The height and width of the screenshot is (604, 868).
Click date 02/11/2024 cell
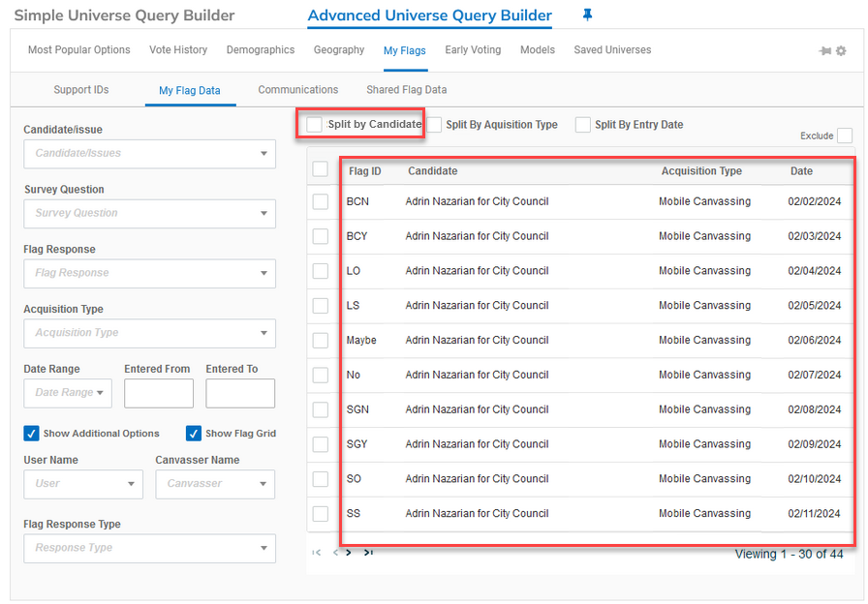[x=814, y=513]
